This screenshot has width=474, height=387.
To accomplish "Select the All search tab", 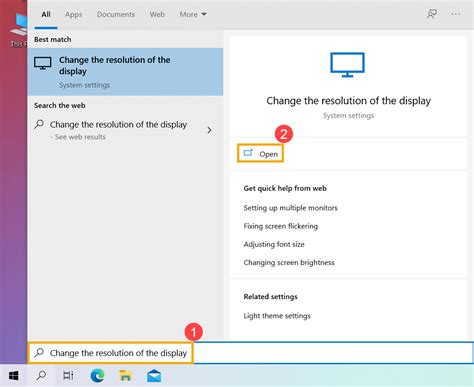I will (x=46, y=14).
